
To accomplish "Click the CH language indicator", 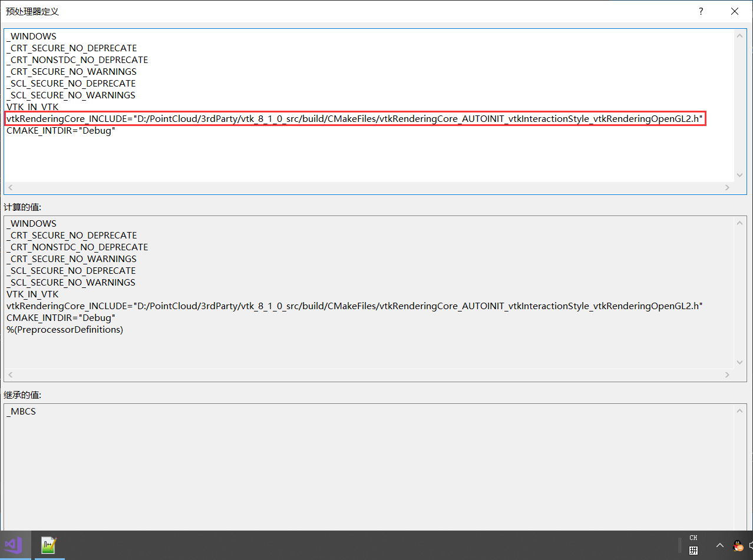I will point(693,537).
